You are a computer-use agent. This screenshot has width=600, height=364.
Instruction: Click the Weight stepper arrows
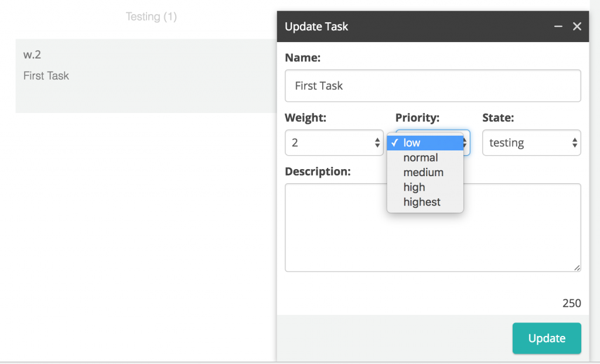[377, 143]
